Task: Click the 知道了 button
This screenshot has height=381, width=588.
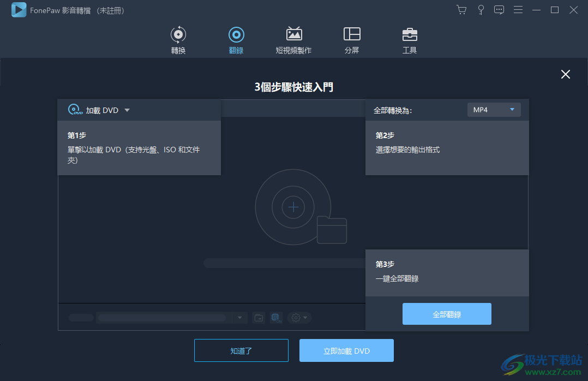Action: pyautogui.click(x=241, y=350)
